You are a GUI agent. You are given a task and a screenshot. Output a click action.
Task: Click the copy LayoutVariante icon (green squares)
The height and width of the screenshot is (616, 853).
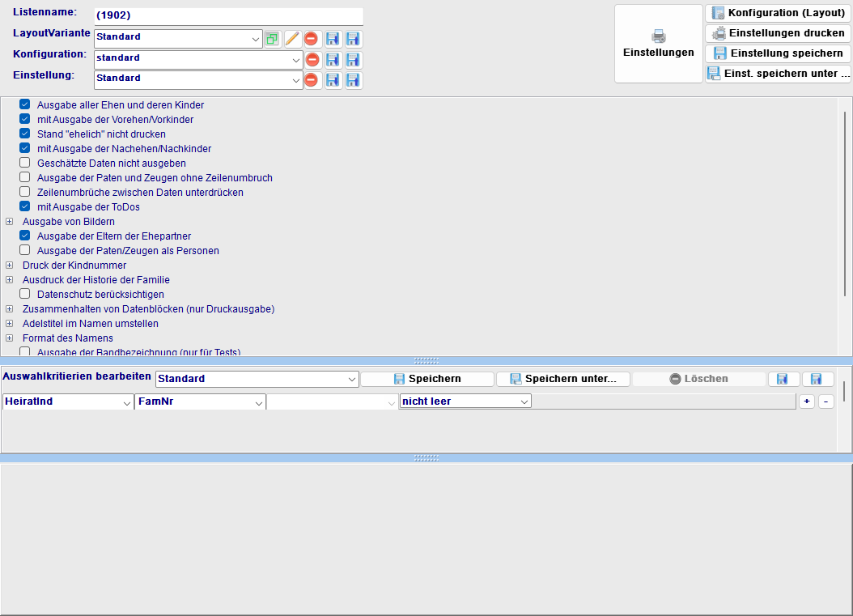273,39
